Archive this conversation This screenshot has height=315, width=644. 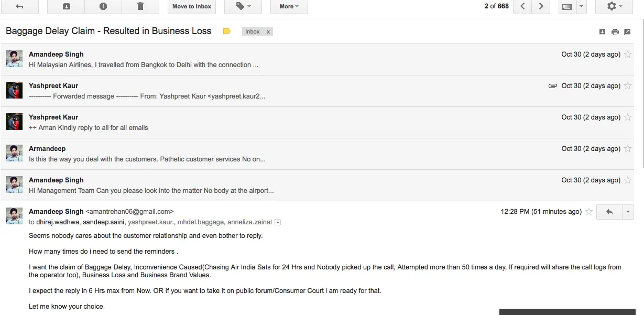(x=66, y=7)
